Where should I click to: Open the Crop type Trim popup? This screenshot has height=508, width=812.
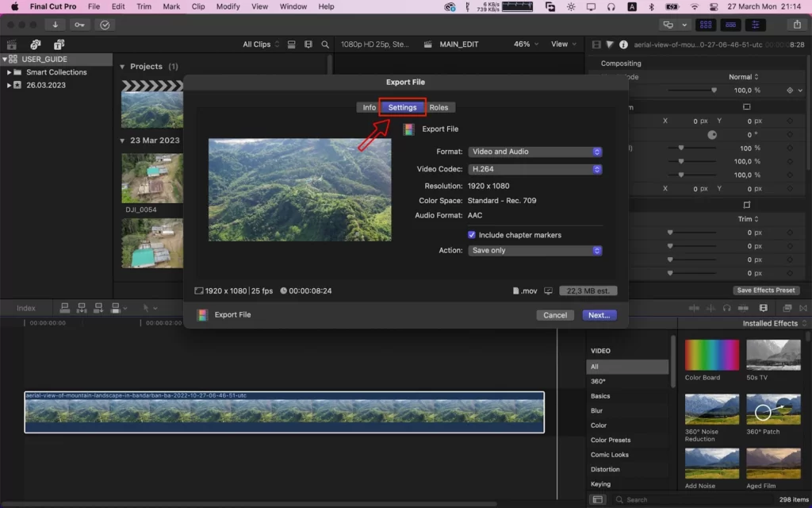click(749, 219)
